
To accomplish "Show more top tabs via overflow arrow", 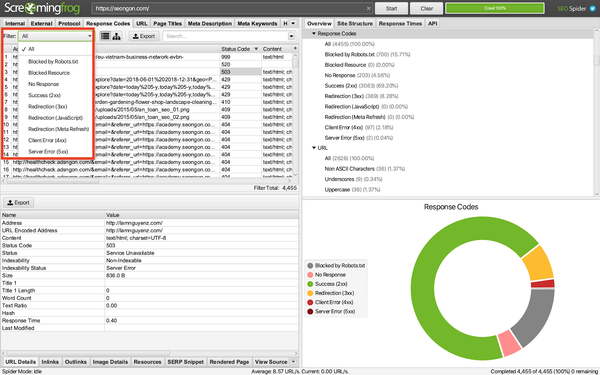I will [293, 23].
